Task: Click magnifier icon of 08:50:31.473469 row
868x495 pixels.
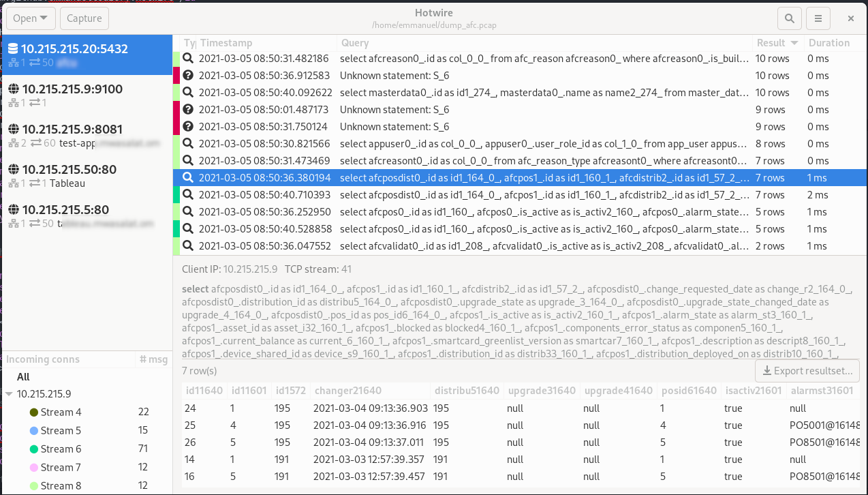Action: (188, 161)
